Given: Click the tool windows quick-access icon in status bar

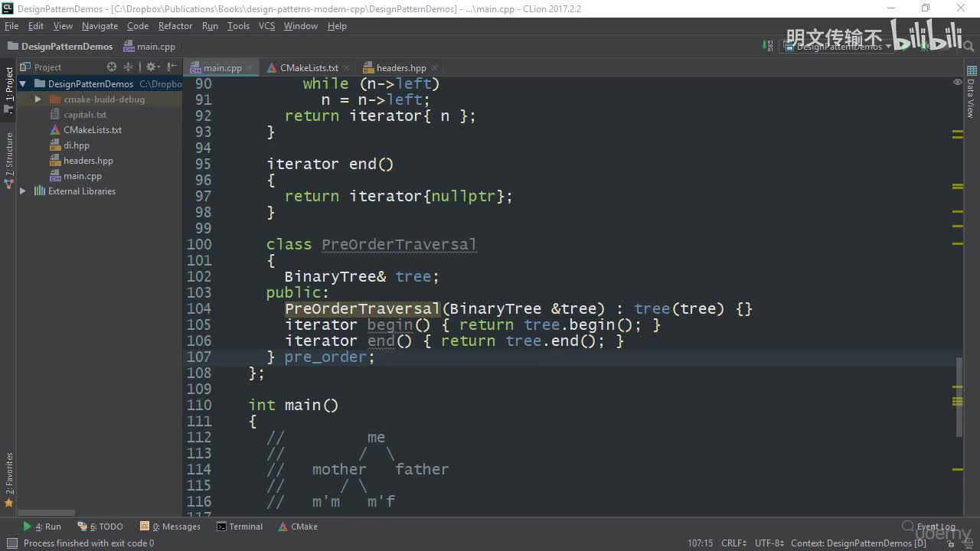Looking at the screenshot, I should point(11,543).
